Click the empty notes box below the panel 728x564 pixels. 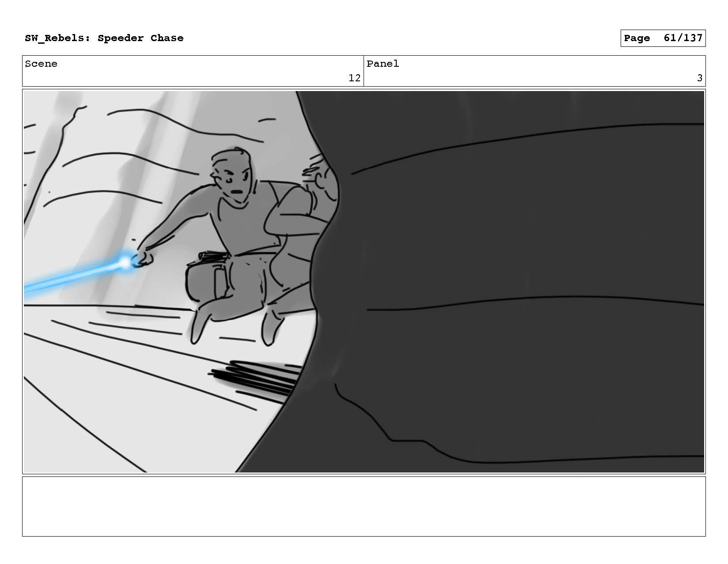point(364,507)
